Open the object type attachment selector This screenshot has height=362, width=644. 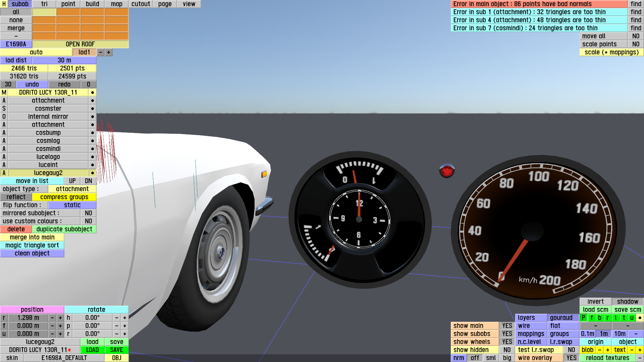click(x=72, y=189)
